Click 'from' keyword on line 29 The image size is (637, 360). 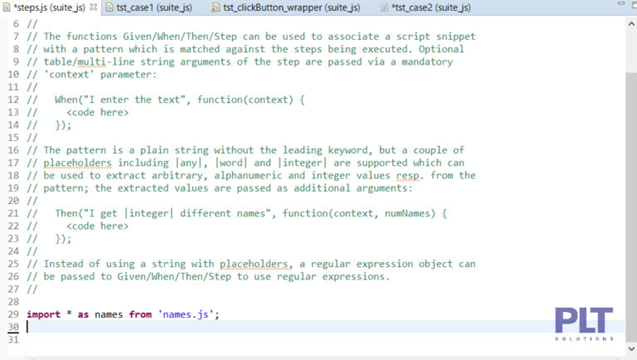[140, 314]
